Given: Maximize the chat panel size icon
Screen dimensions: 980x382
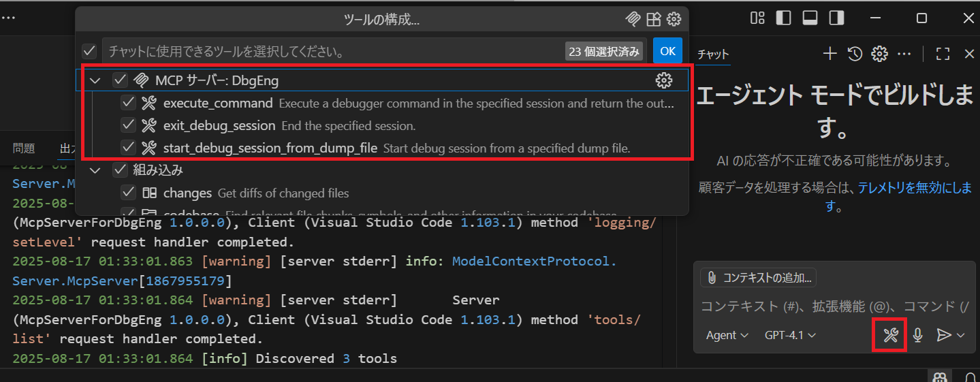Looking at the screenshot, I should 943,54.
